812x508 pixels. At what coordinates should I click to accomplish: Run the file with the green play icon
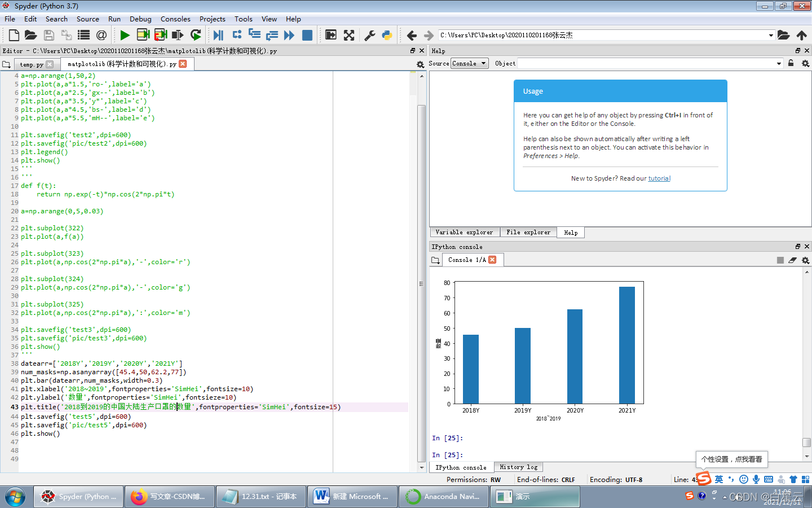tap(125, 35)
